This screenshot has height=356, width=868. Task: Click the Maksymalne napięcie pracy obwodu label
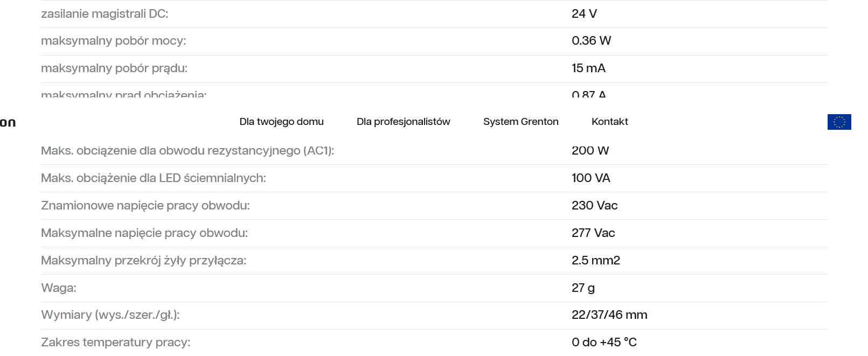tap(144, 233)
